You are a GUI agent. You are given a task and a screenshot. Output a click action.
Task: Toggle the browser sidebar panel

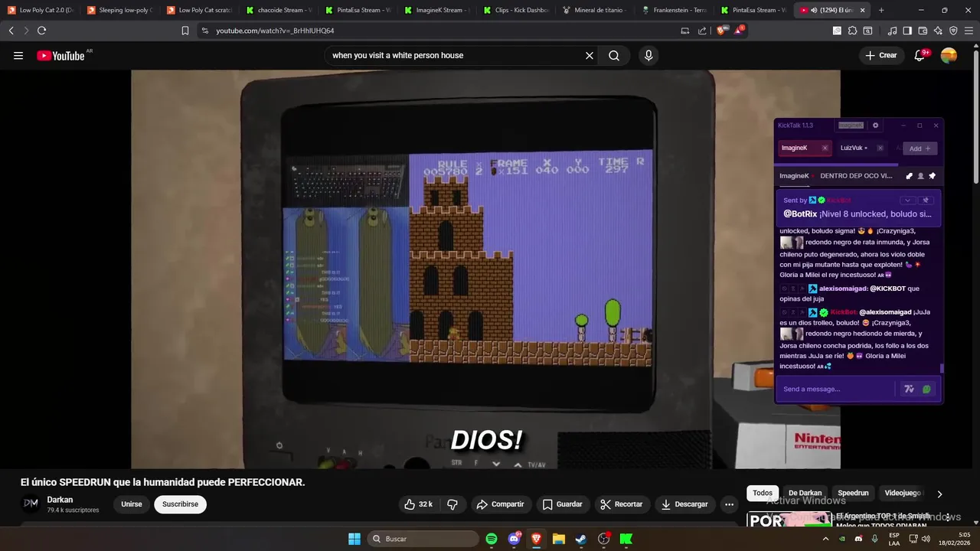[x=907, y=31]
